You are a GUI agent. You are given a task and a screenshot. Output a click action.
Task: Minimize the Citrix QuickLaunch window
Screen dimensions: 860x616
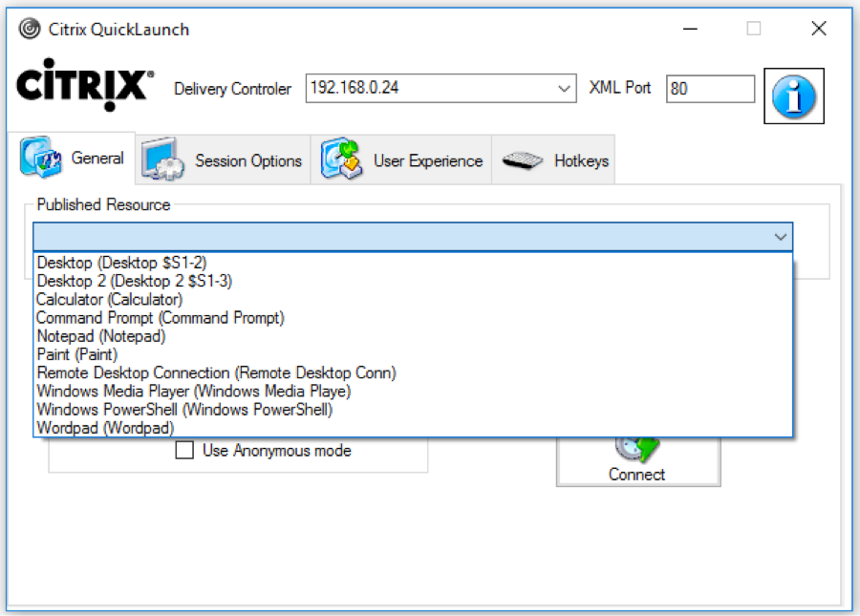tap(690, 29)
